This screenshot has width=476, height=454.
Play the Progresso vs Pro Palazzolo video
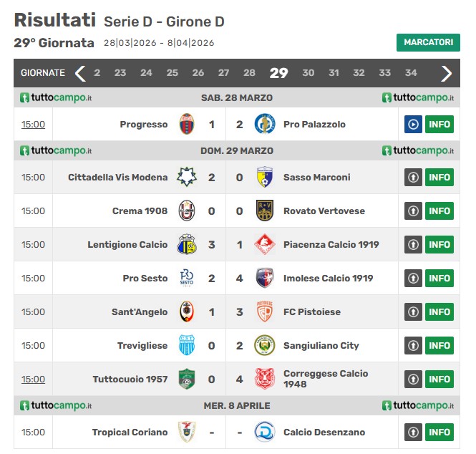[x=413, y=124]
